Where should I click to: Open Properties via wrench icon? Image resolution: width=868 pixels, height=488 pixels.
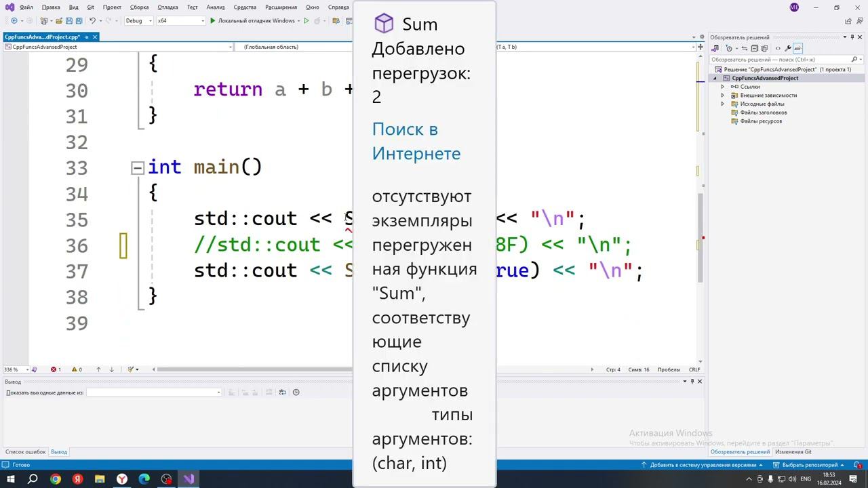coord(788,49)
